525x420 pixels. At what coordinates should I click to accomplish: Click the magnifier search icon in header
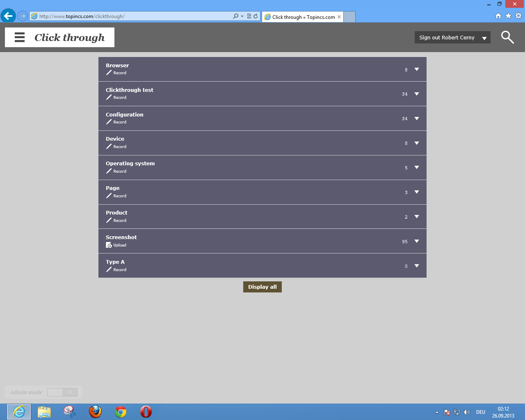coord(507,37)
